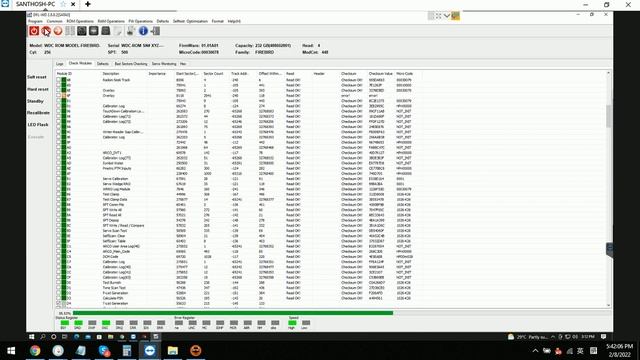Tick checkbox for TouchDown Calibration module
Image resolution: width=640 pixels, height=360 pixels.
point(58,111)
